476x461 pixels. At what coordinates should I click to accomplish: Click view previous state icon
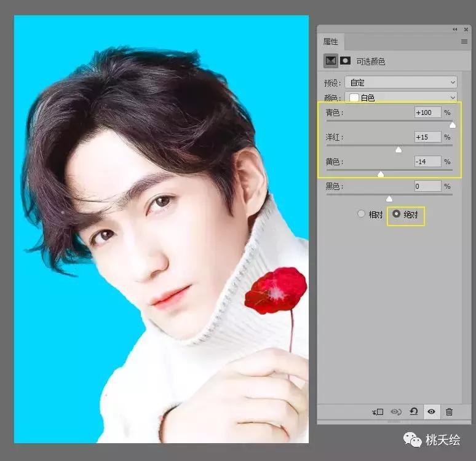(x=396, y=412)
